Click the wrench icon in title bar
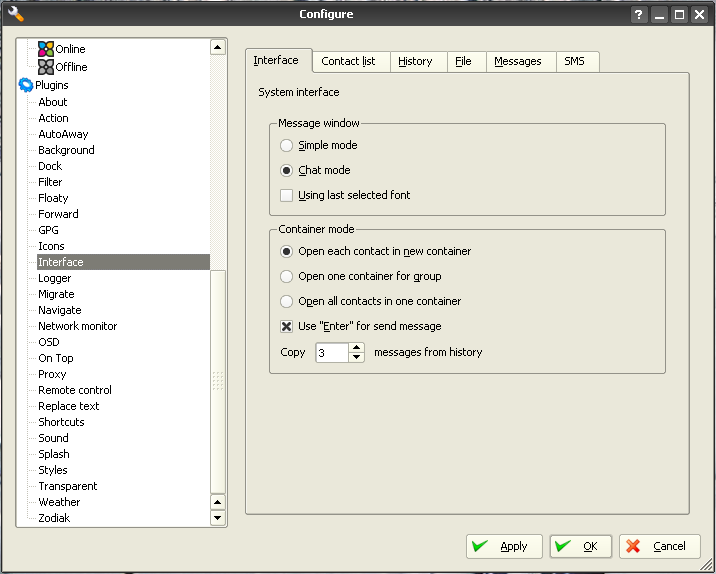The image size is (716, 574). tap(16, 14)
